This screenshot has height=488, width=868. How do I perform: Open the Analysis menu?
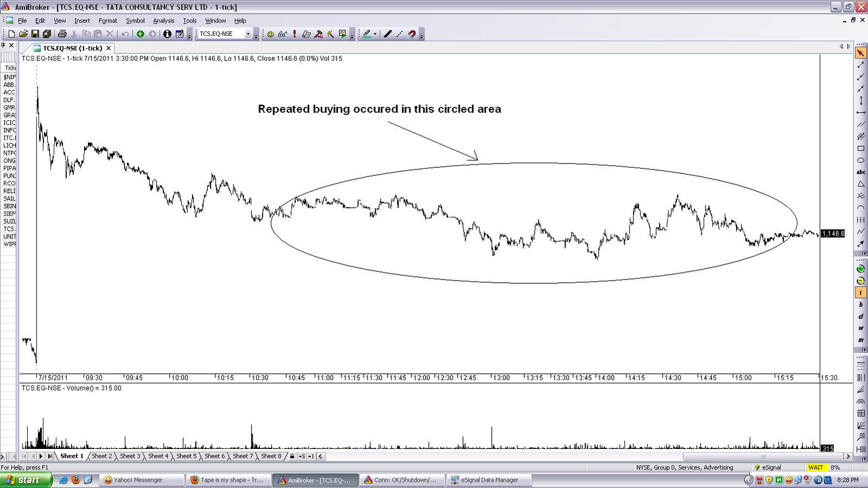tap(163, 21)
